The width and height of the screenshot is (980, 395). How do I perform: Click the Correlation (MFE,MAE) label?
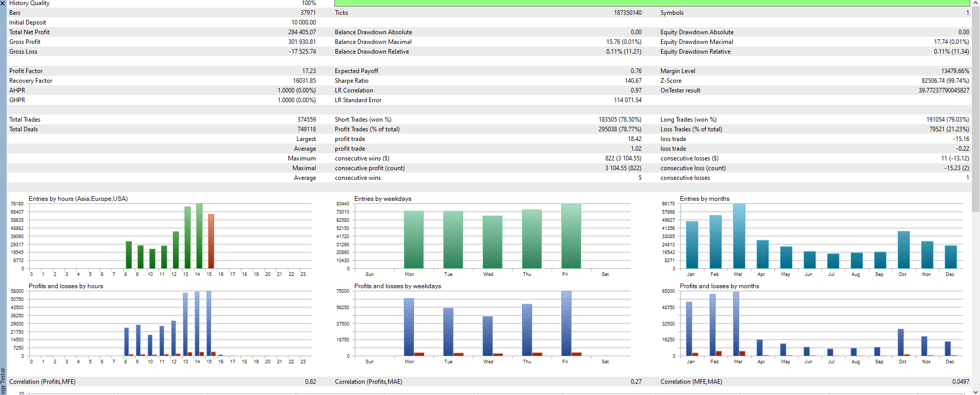point(691,382)
